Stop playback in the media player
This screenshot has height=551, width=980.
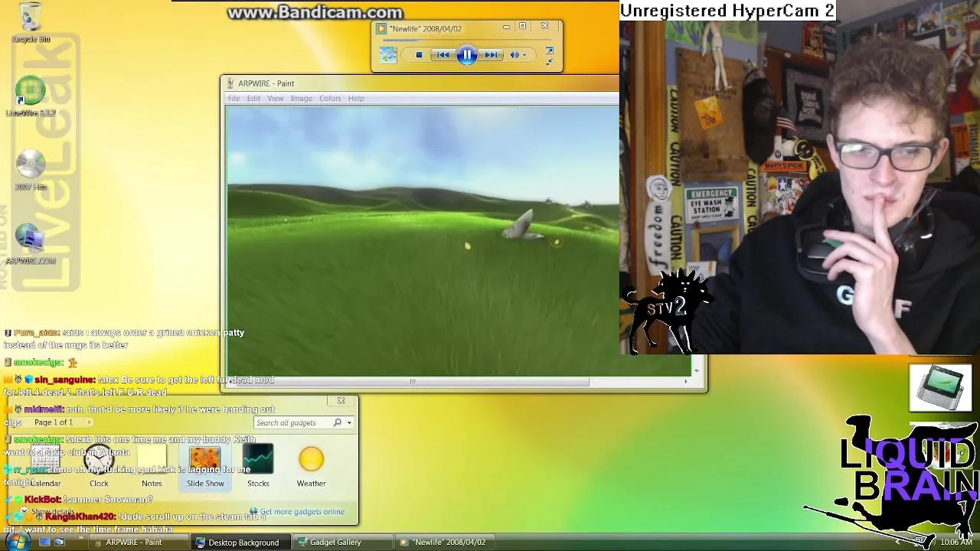(x=419, y=54)
